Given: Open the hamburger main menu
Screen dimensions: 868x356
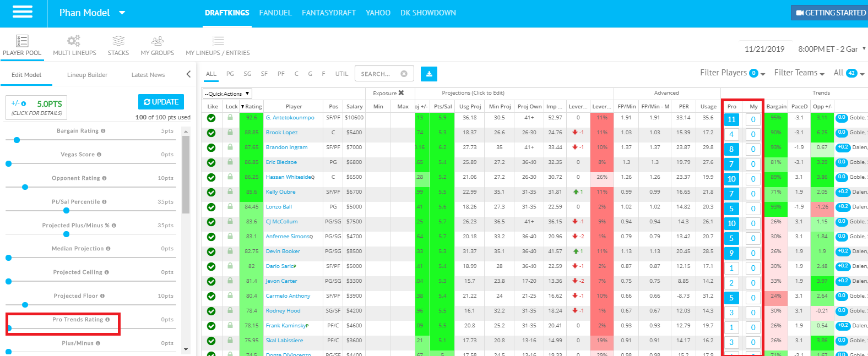Looking at the screenshot, I should 23,12.
